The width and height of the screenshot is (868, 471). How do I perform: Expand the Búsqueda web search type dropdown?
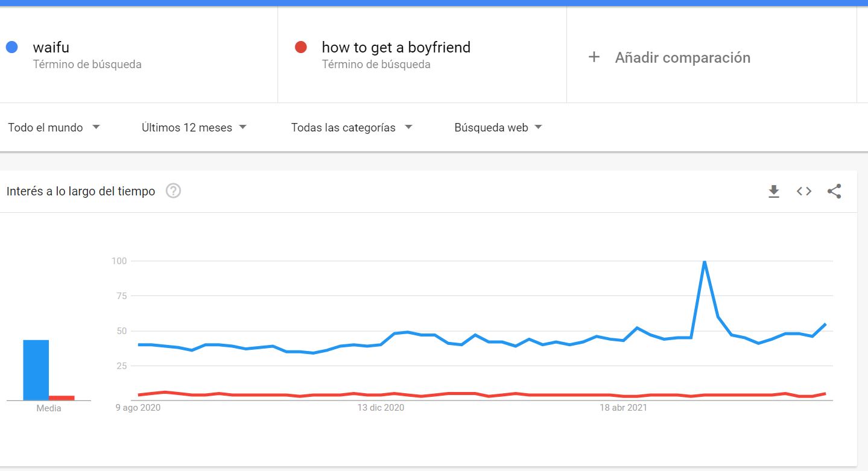coord(498,127)
